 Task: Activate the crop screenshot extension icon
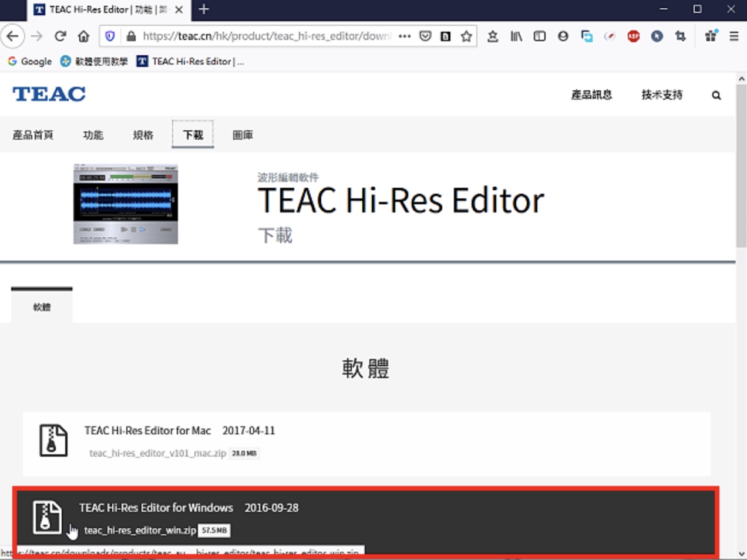pos(681,36)
